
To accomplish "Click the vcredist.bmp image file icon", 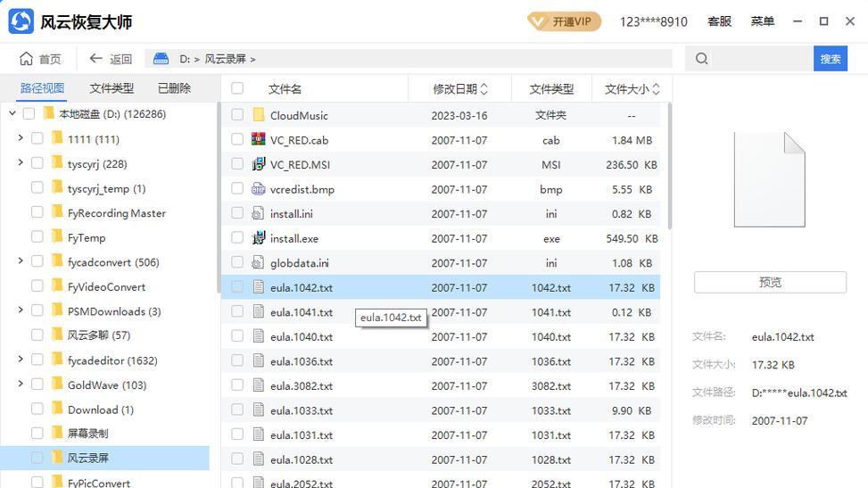I will pyautogui.click(x=259, y=189).
